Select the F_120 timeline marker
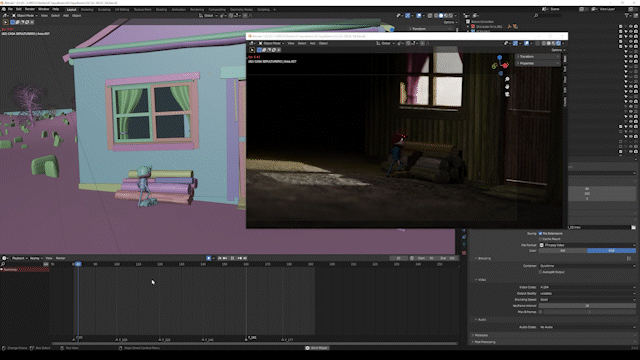The height and width of the screenshot is (360, 640). click(164, 339)
